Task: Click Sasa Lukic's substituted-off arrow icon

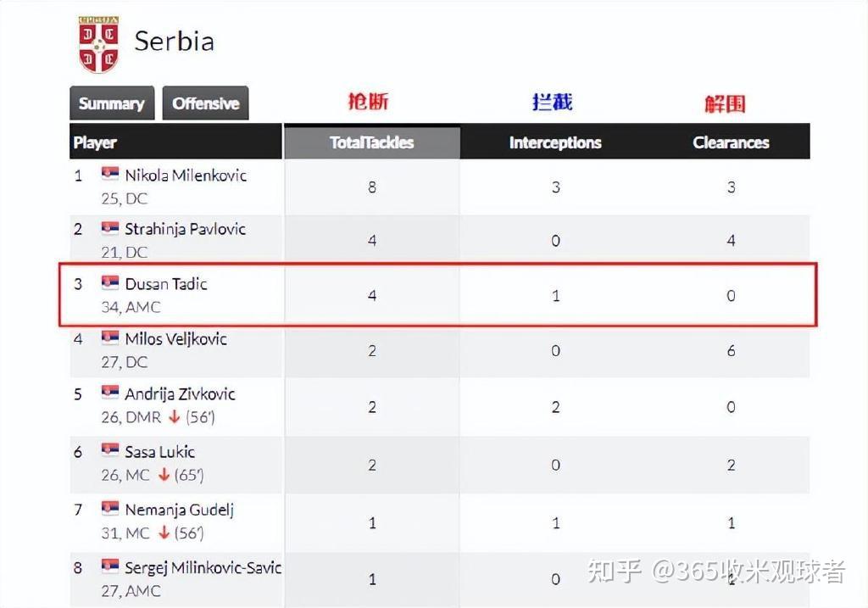Action: pos(164,475)
